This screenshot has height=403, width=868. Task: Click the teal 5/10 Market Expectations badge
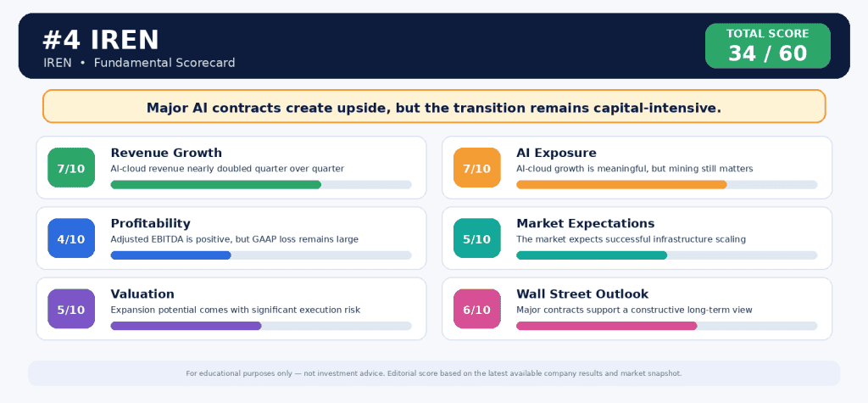[x=477, y=238]
